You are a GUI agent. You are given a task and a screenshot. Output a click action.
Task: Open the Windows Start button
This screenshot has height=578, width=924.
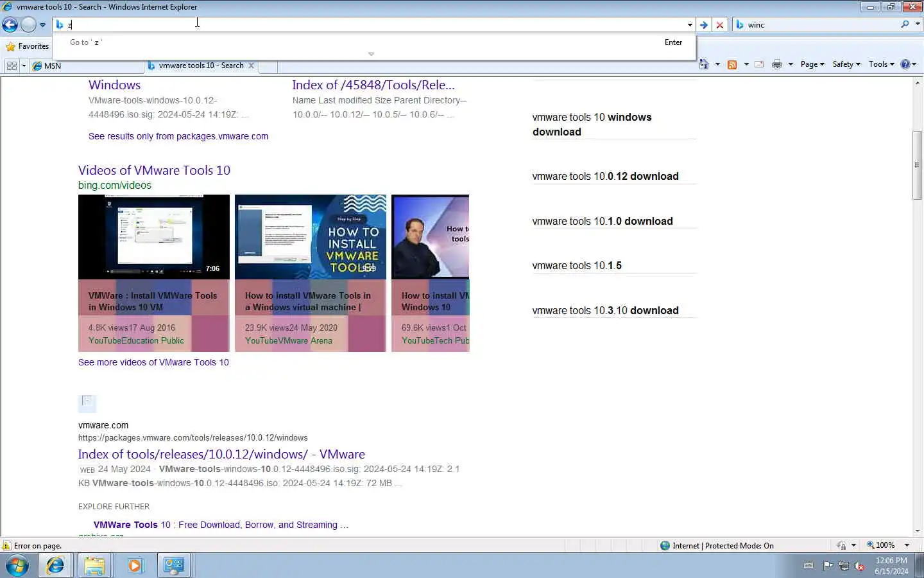17,566
